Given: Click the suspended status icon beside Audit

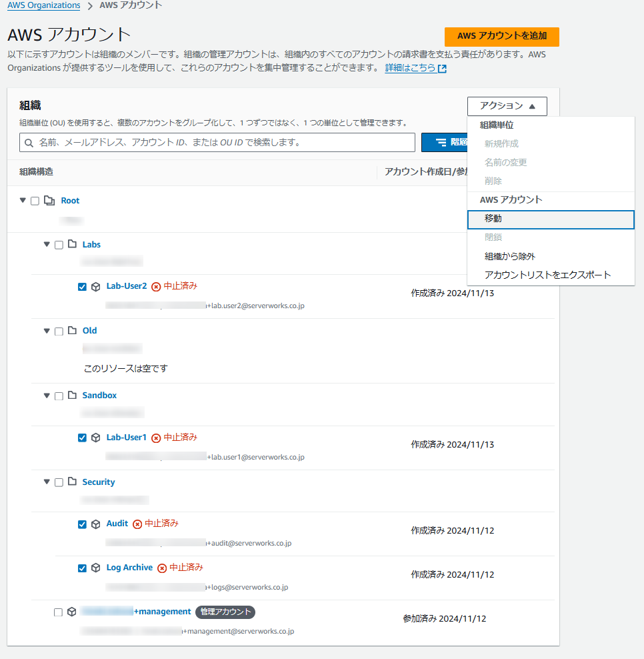Looking at the screenshot, I should point(137,524).
